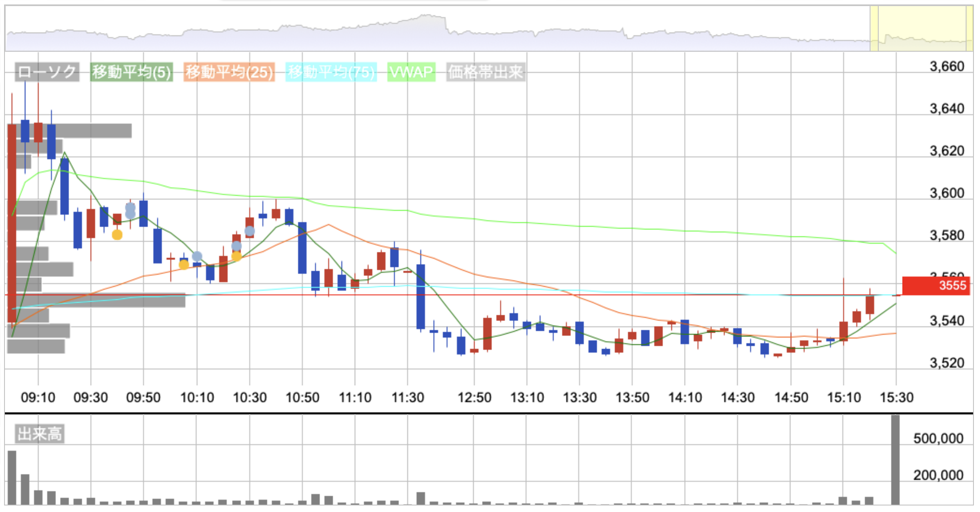Click the 09:30 time axis label
This screenshot has width=980, height=512.
pos(91,397)
